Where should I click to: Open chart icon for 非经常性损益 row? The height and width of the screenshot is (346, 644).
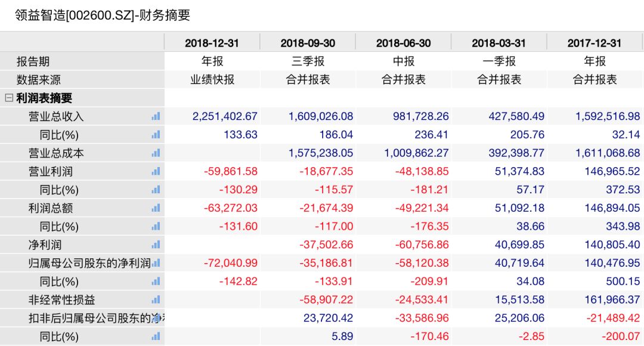pyautogui.click(x=156, y=299)
